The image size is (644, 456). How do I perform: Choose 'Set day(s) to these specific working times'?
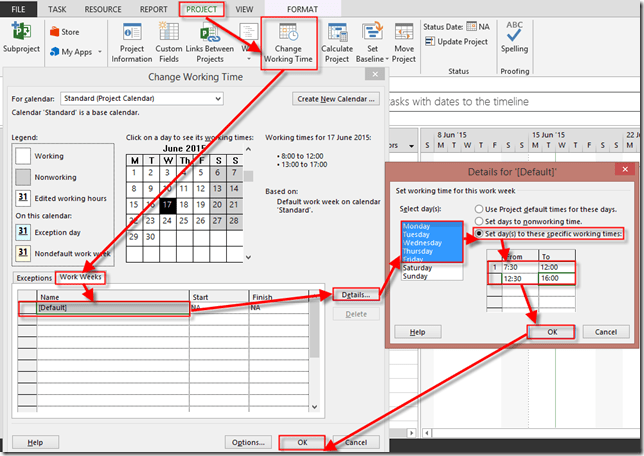481,233
